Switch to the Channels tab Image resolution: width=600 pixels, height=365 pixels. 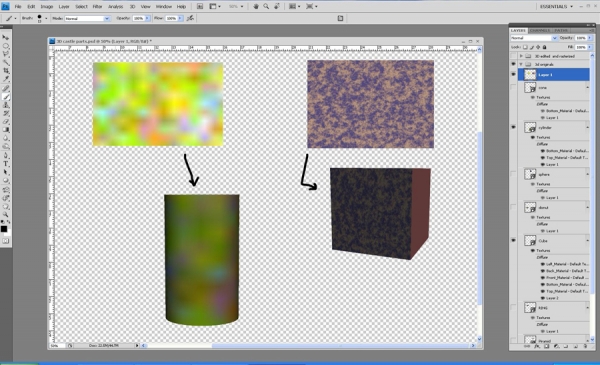point(540,30)
